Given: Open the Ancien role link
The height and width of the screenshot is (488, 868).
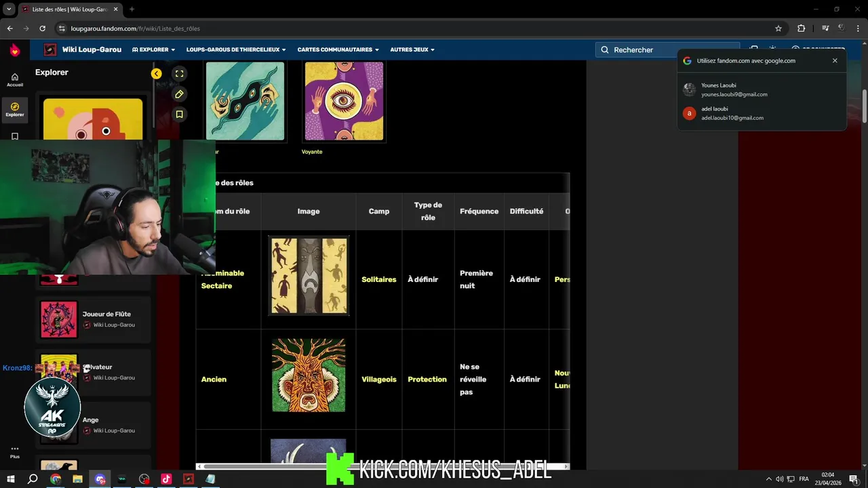Looking at the screenshot, I should tap(214, 380).
